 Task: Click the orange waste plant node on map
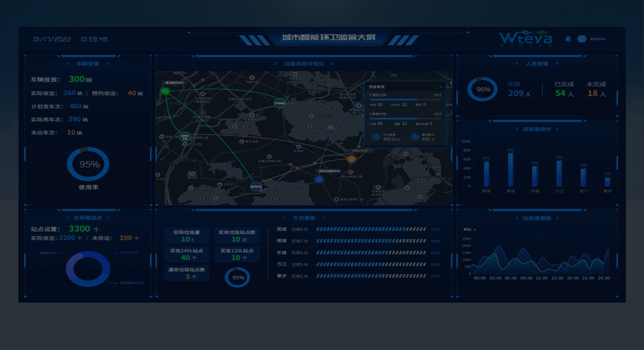pyautogui.click(x=351, y=159)
